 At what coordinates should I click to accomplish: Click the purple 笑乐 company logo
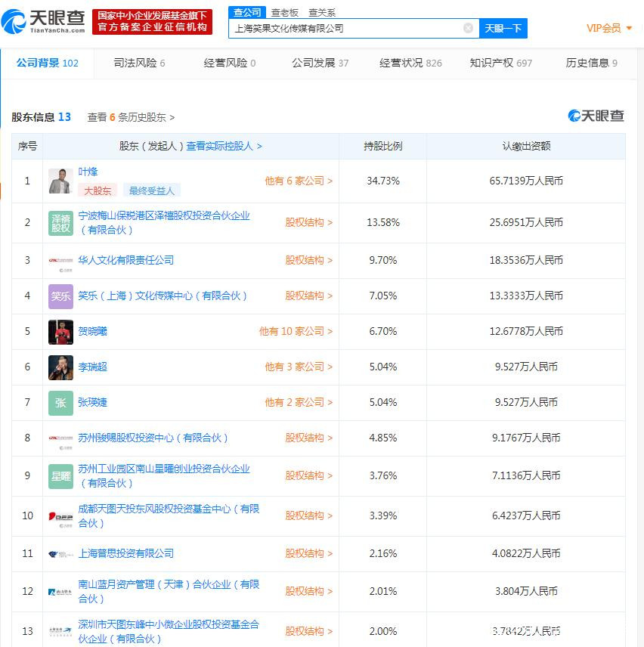click(x=60, y=296)
